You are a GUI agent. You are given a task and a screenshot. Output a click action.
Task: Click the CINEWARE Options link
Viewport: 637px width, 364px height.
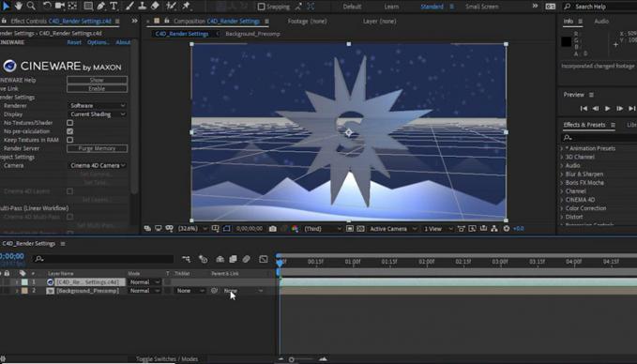tap(99, 42)
